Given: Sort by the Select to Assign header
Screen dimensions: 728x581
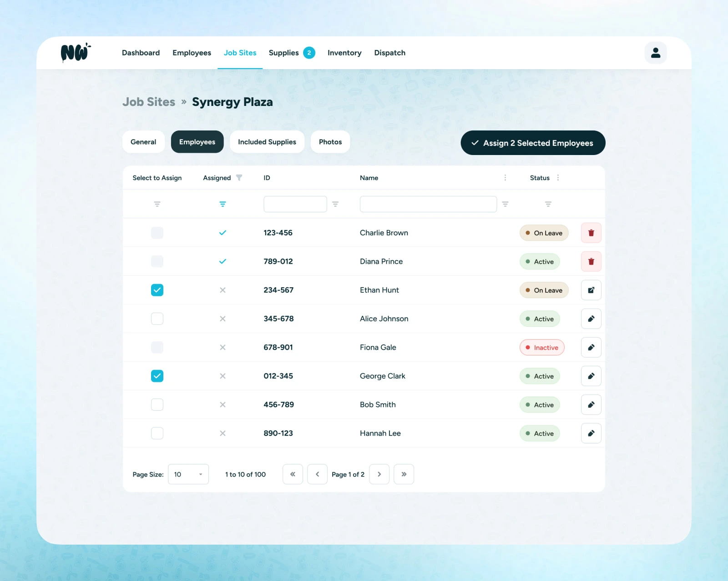Looking at the screenshot, I should (x=157, y=178).
